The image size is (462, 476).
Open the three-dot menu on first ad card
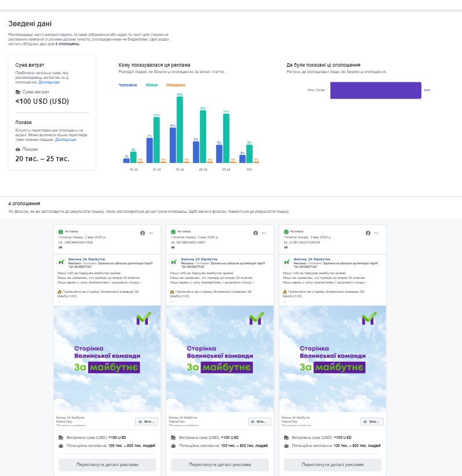pos(150,232)
